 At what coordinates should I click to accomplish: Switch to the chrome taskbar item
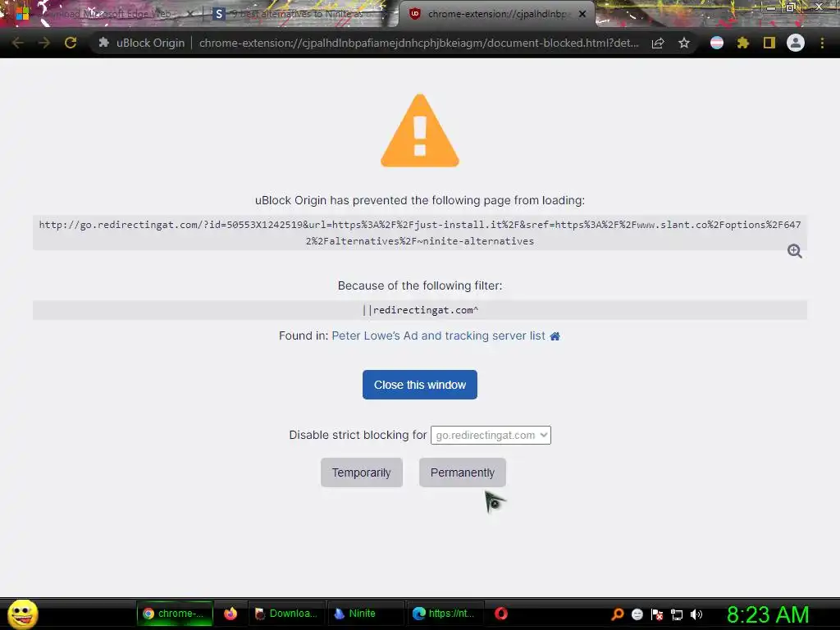[x=175, y=614]
